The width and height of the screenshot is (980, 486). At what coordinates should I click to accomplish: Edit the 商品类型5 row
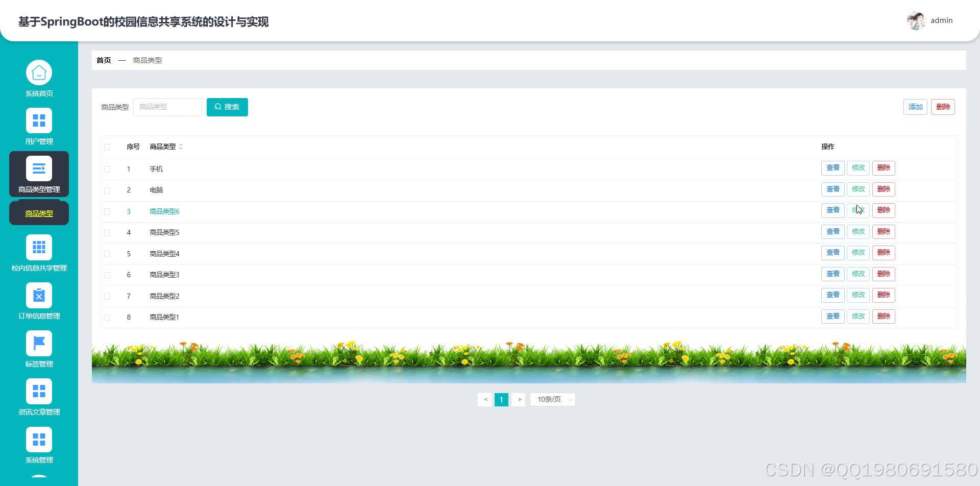click(x=858, y=232)
